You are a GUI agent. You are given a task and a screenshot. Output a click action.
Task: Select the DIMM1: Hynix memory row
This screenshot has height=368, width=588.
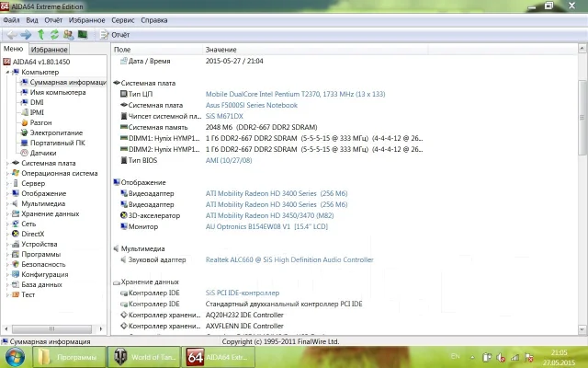(271, 138)
